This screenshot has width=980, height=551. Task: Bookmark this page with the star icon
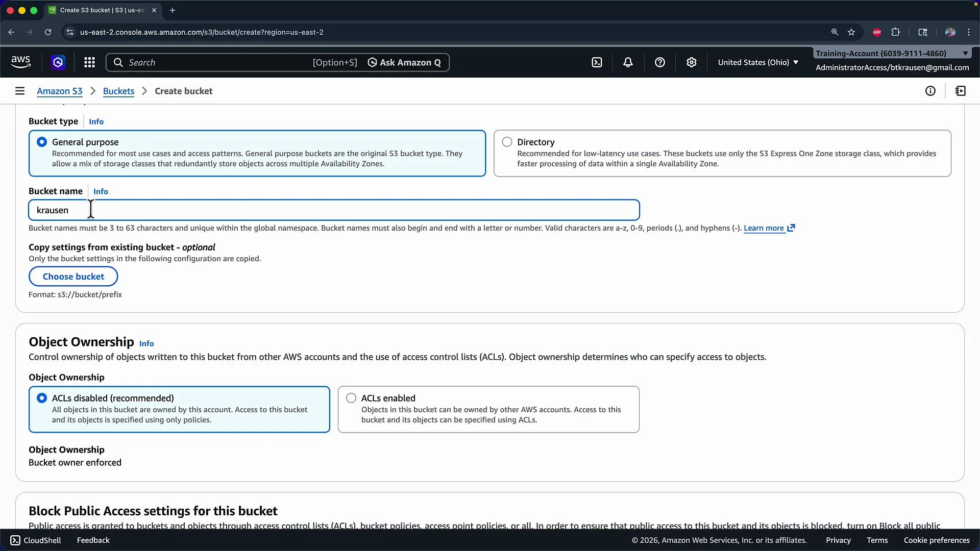pos(851,32)
